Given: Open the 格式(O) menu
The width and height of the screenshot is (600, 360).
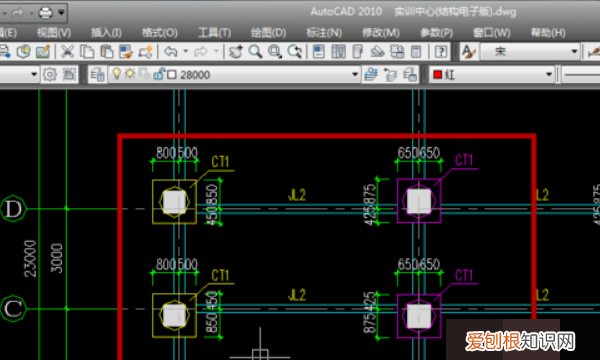Looking at the screenshot, I should (x=160, y=33).
